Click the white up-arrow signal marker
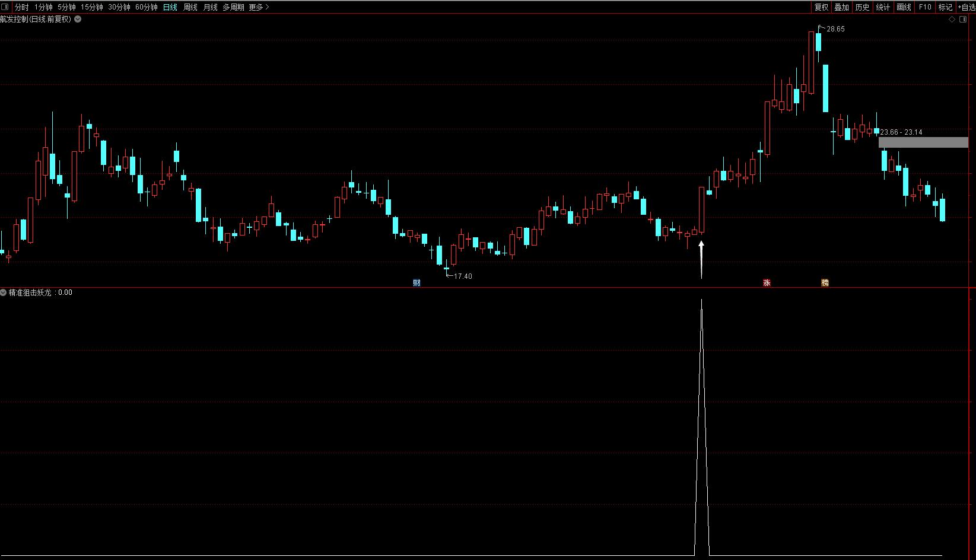This screenshot has width=976, height=560. (x=701, y=257)
